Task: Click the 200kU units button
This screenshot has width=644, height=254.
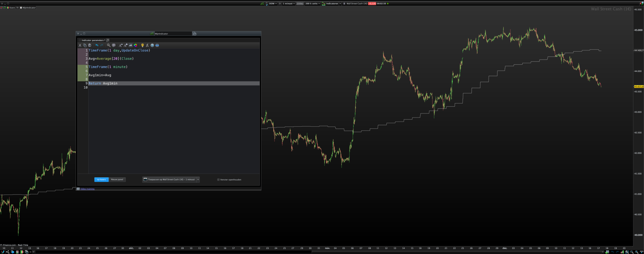Action: click(x=300, y=3)
